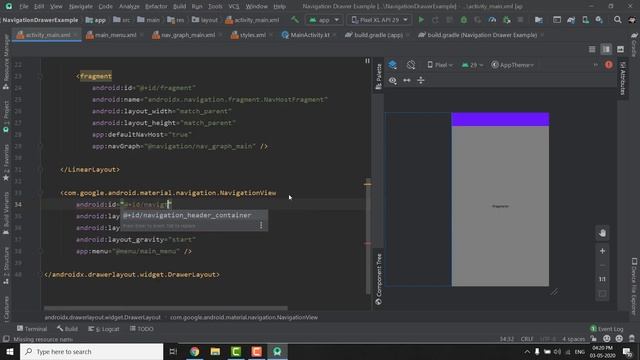Viewport: 640px width, 360px height.
Task: Click the horizontal autoconnect arrows icon
Action: pyautogui.click(x=407, y=80)
